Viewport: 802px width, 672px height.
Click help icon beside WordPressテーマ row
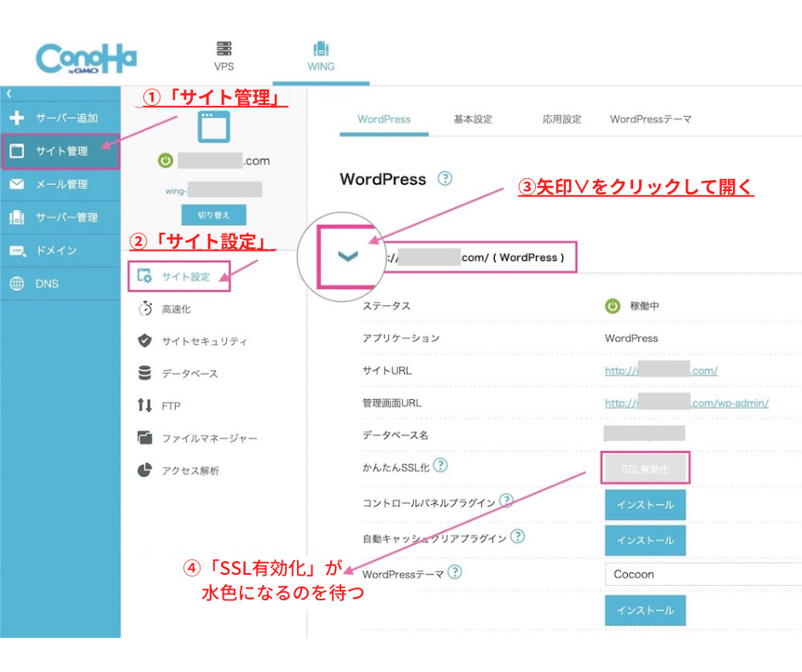[455, 571]
